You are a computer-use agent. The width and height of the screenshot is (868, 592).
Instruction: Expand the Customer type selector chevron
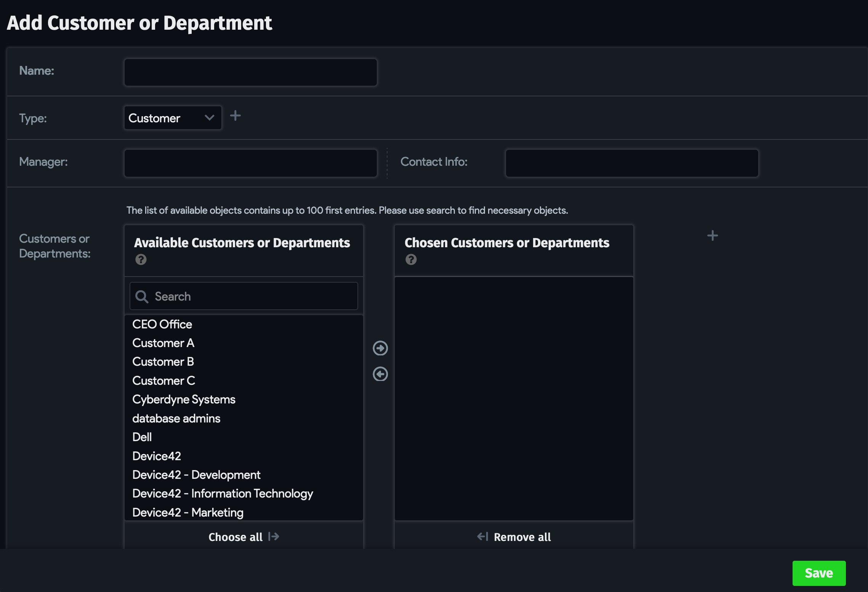(x=209, y=118)
